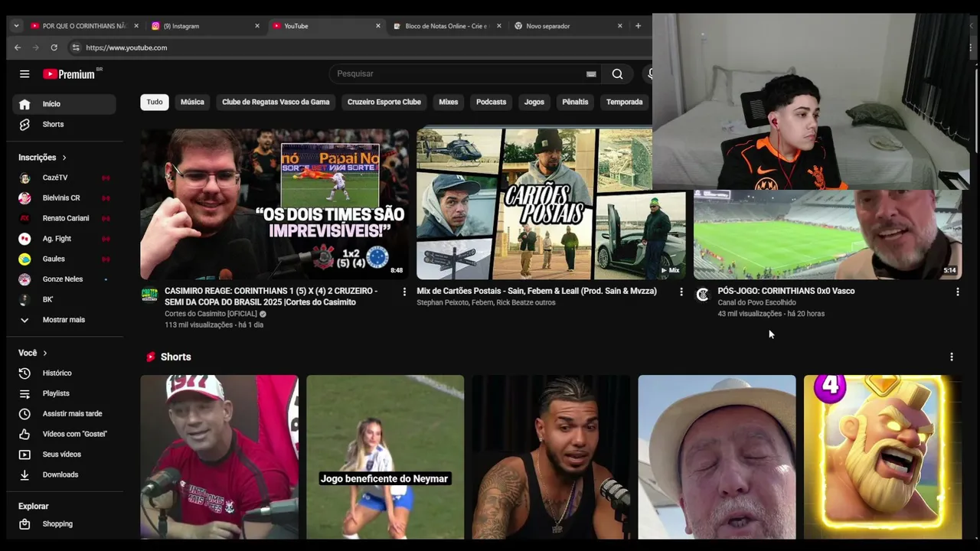Open Jogo beneficente do Neymar short
The height and width of the screenshot is (551, 980).
point(385,457)
